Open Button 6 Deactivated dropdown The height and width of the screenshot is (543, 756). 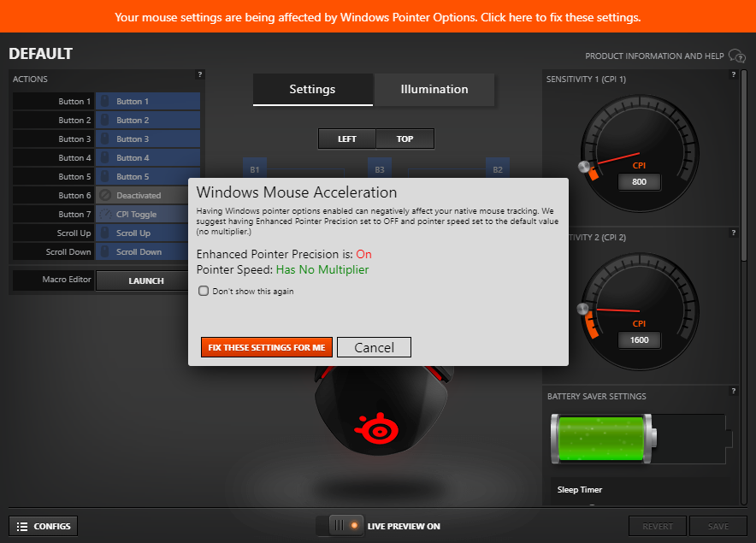click(142, 195)
